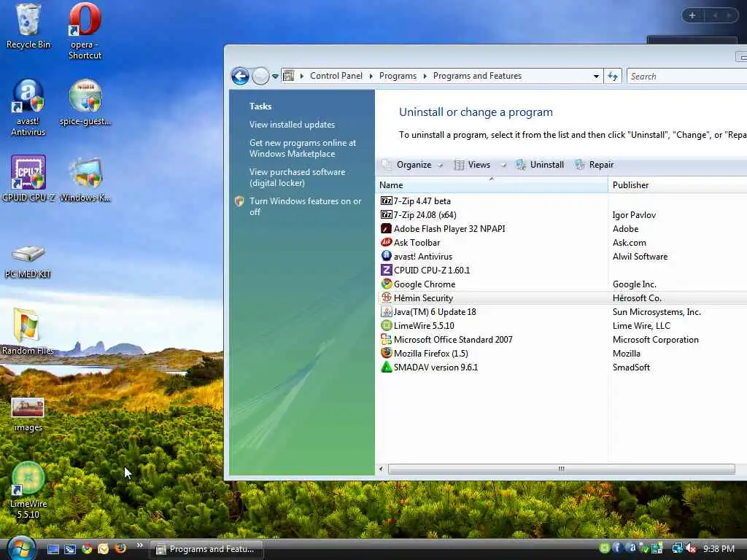Click the Ask Toolbar program icon
Viewport: 747px width, 560px height.
point(387,242)
